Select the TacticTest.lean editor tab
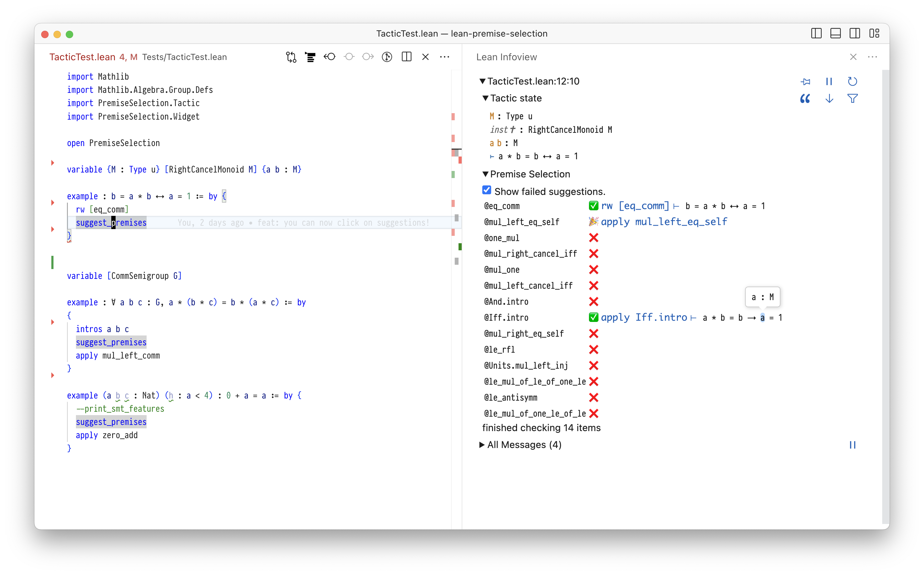The height and width of the screenshot is (575, 924). (82, 57)
